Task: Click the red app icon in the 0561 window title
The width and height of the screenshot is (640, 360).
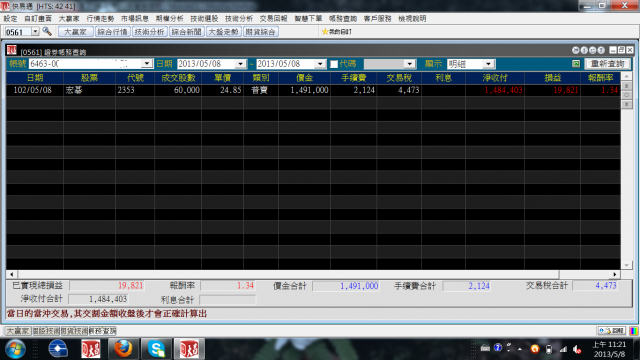Action: click(11, 50)
